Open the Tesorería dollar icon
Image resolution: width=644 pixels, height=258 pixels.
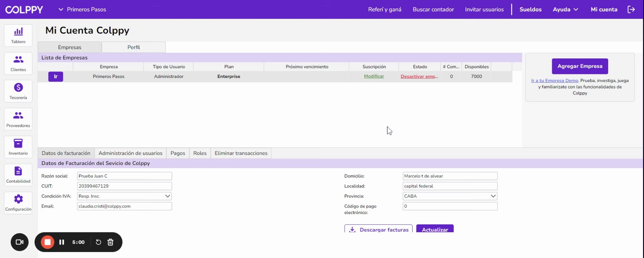[18, 91]
